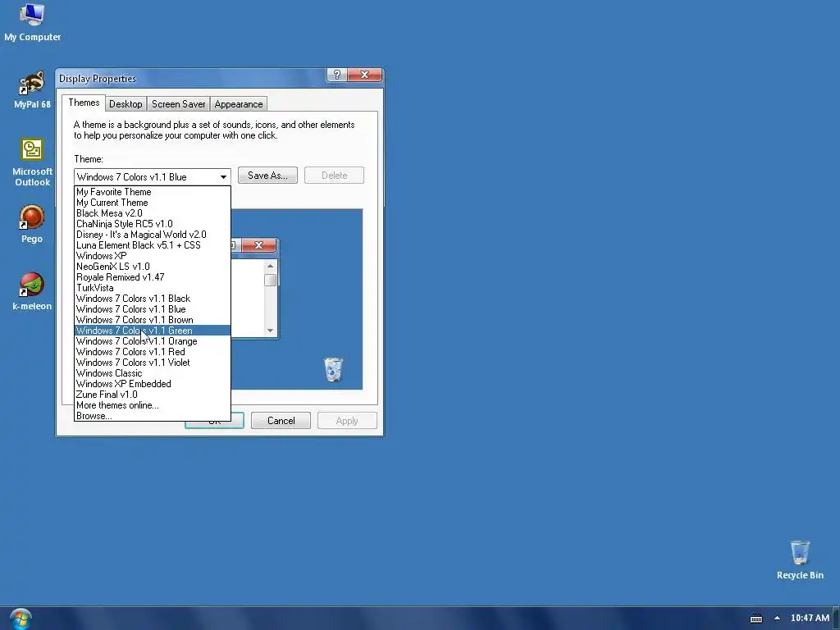Select Windows 7 Colors v1.1 Orange
The height and width of the screenshot is (630, 840).
click(x=152, y=341)
